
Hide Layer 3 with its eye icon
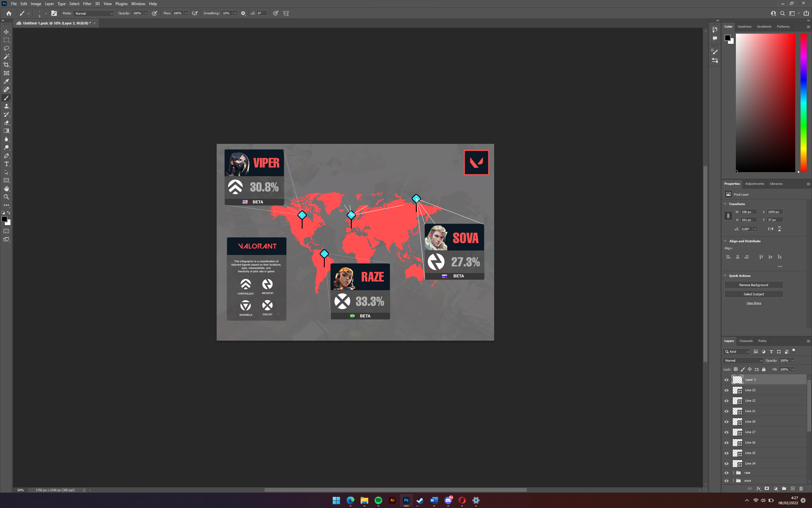726,380
